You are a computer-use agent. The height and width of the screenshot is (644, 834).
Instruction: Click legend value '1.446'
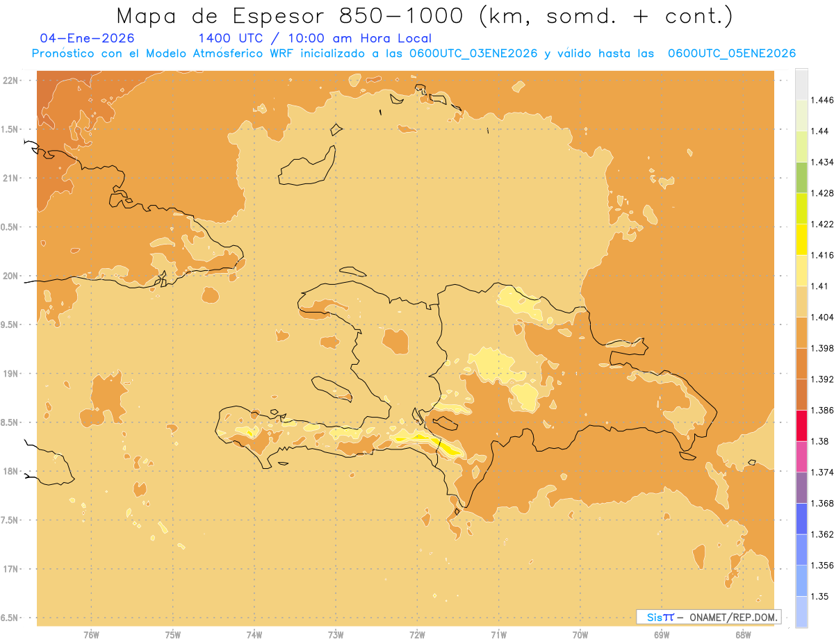pos(821,100)
